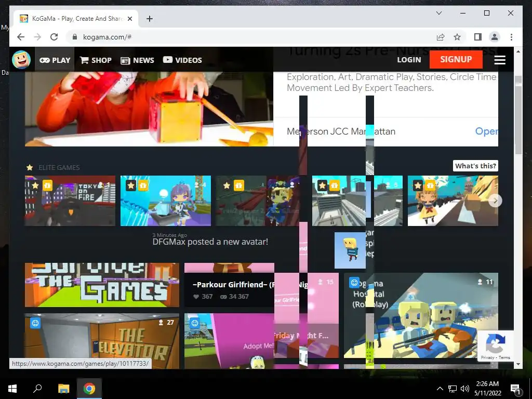This screenshot has height=399, width=532.
Task: Click gift badge on Tokyo on Fire thumbnail
Action: tap(47, 185)
